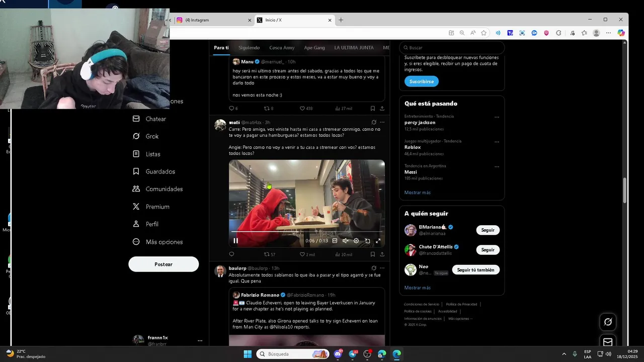Share Manu's post
The height and width of the screenshot is (362, 644).
coord(382,108)
